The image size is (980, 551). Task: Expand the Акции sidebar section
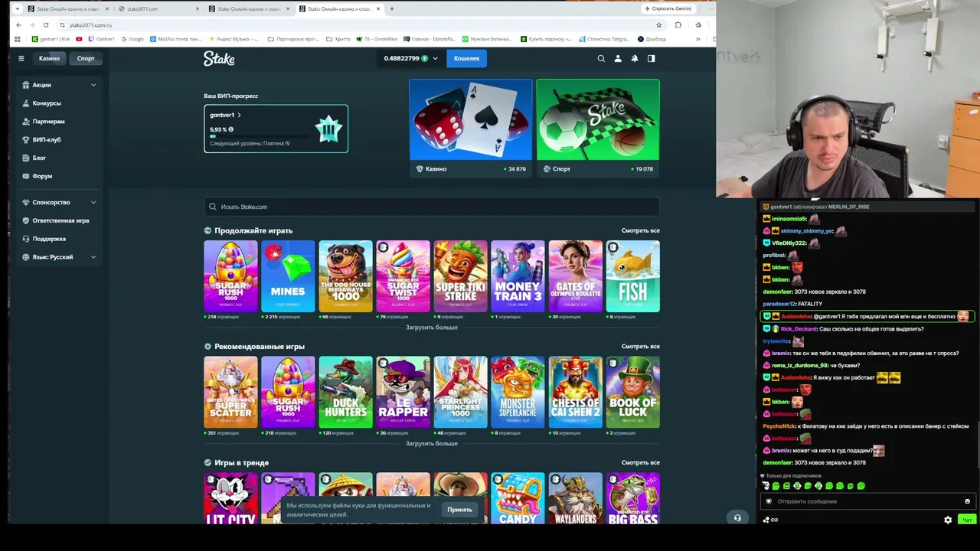[x=59, y=85]
